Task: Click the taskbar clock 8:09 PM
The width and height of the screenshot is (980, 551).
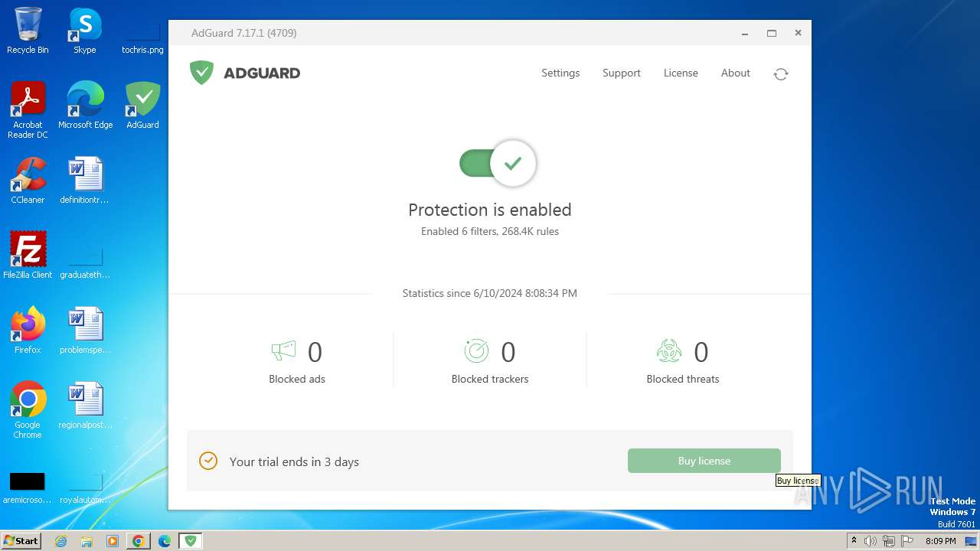Action: click(x=941, y=541)
